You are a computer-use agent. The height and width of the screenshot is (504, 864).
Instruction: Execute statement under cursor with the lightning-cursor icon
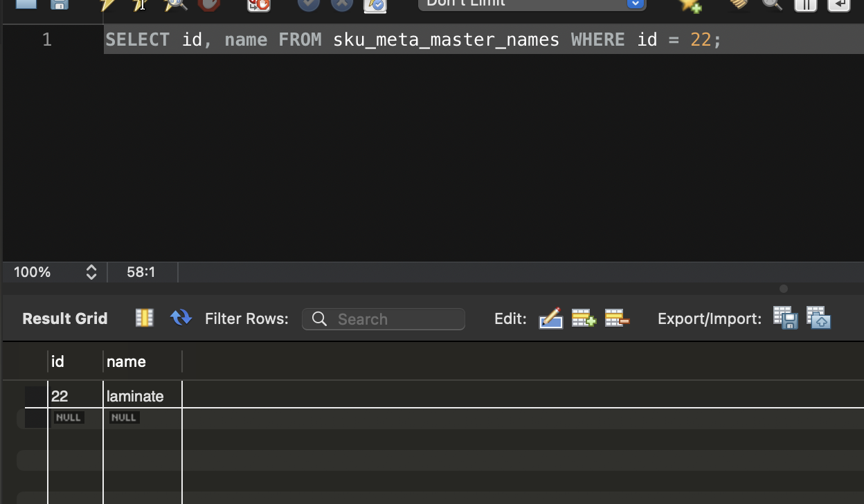[141, 4]
